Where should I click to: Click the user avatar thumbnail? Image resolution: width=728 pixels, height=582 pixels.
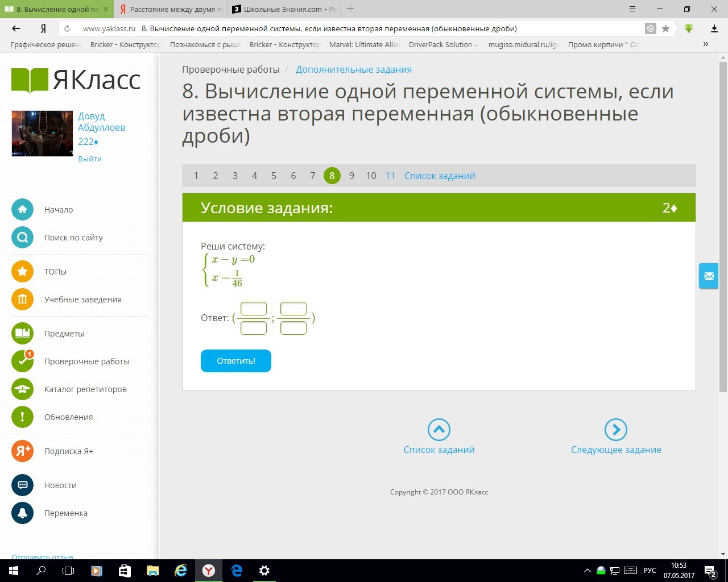(x=42, y=134)
